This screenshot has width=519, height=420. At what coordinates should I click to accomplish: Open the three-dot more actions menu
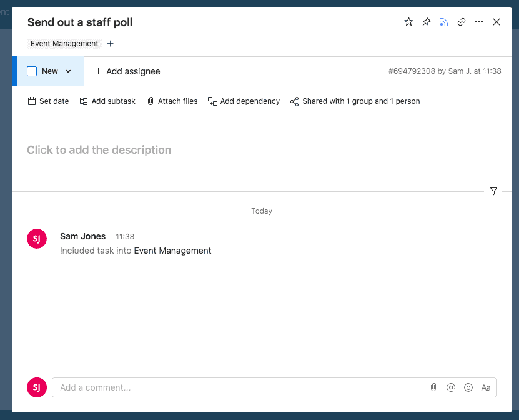[478, 22]
